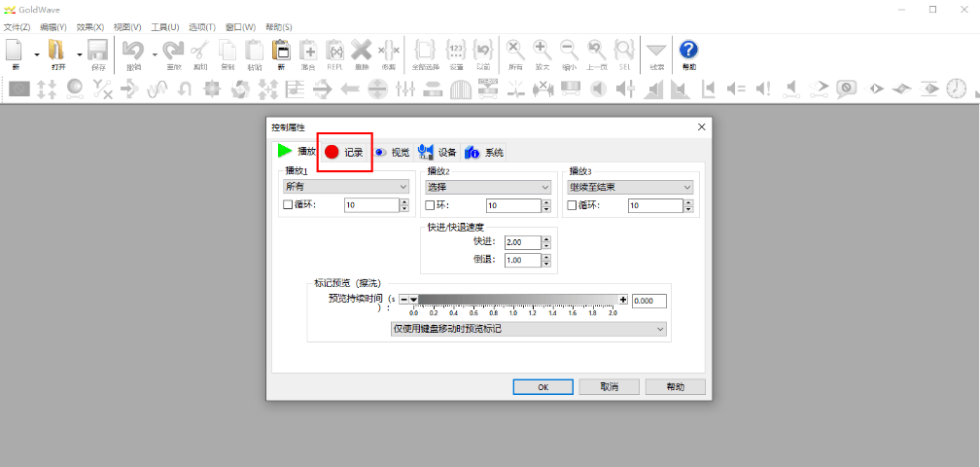Viewport: 980px width, 467px height.
Task: Click the mute speaker-in-circle effect icon
Action: [598, 89]
